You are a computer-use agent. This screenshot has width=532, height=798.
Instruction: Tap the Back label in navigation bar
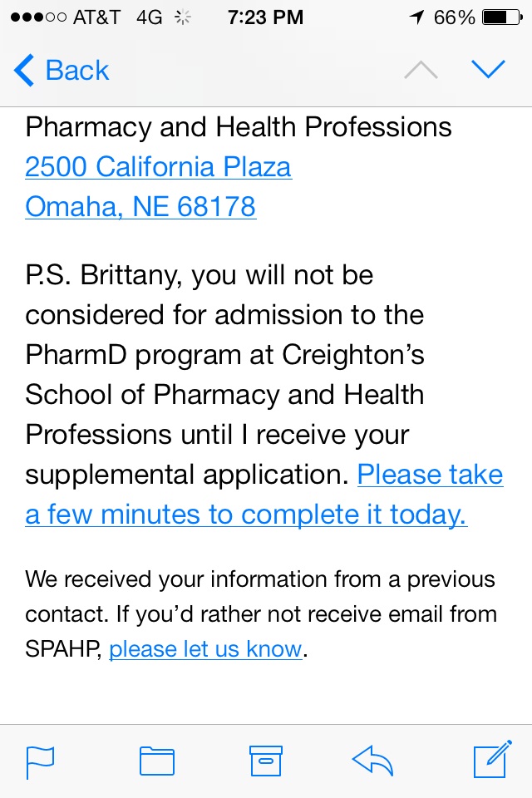(x=77, y=70)
